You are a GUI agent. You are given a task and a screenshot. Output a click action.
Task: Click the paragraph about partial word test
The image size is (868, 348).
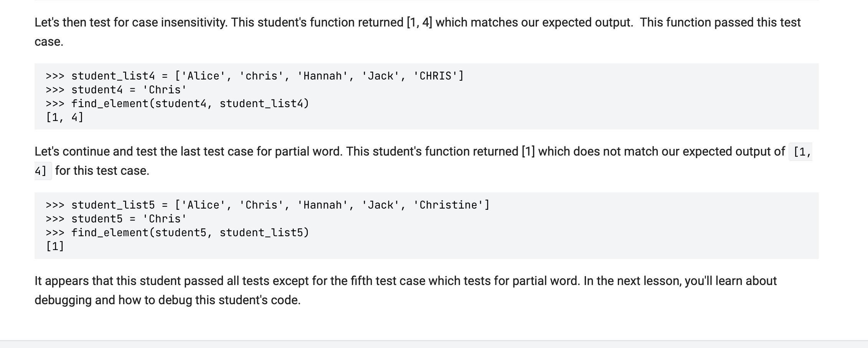[409, 152]
